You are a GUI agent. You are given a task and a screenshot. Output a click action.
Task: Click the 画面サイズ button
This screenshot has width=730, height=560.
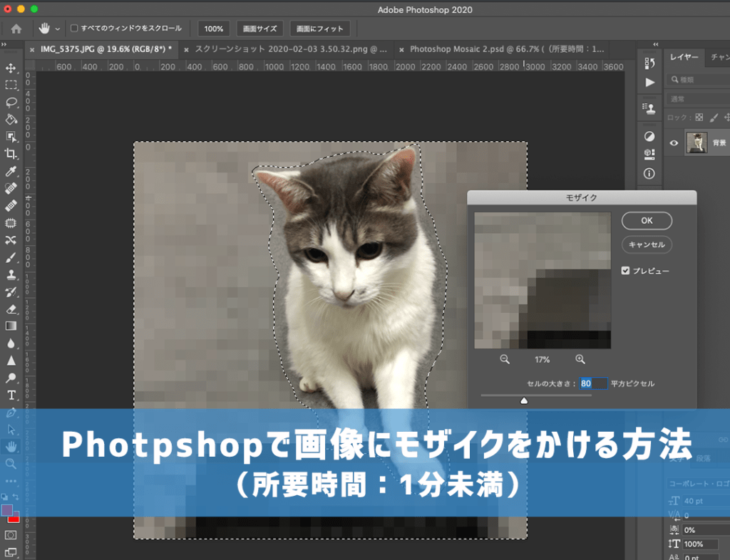click(x=259, y=28)
